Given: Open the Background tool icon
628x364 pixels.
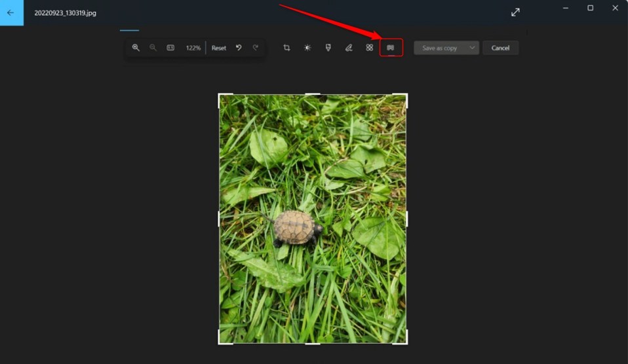Looking at the screenshot, I should (x=391, y=48).
